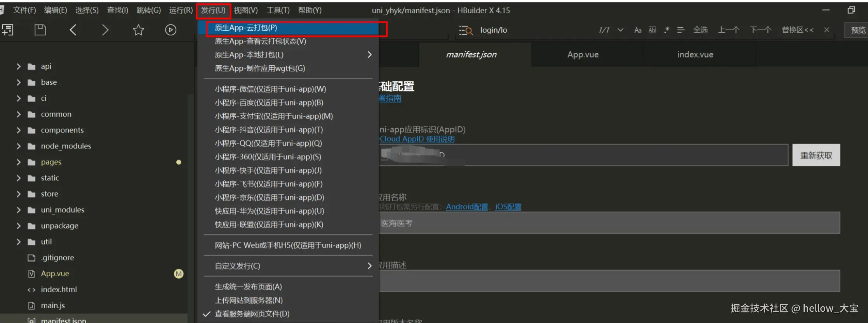868x323 pixels.
Task: Open the 运行(R) menu
Action: click(181, 10)
